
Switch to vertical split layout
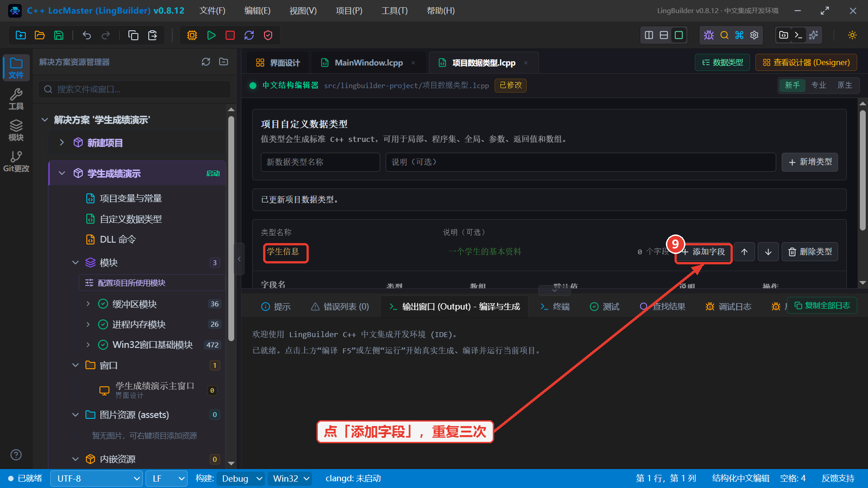(649, 35)
